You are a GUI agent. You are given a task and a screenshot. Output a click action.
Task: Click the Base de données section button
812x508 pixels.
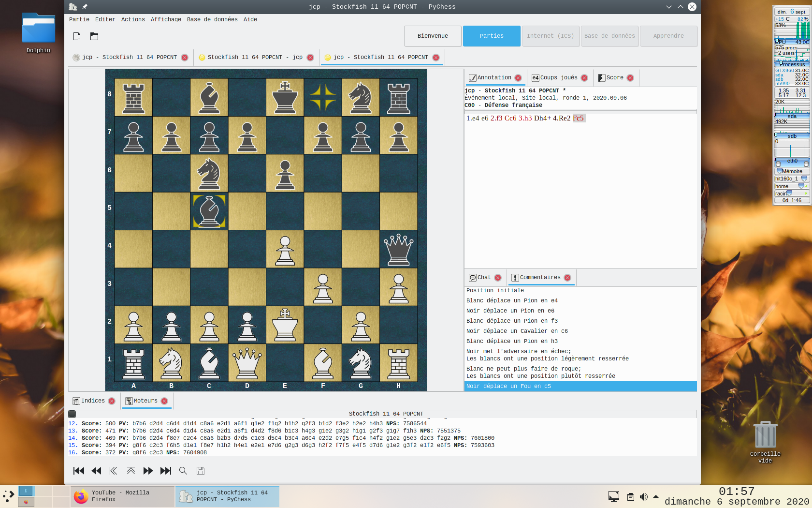tap(609, 36)
